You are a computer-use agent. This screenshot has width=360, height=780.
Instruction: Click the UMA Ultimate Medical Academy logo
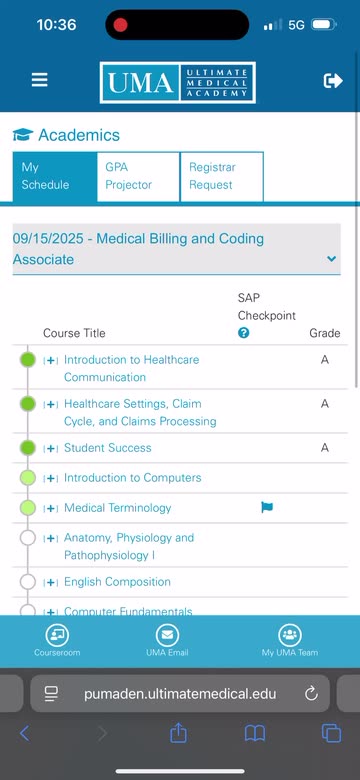click(x=178, y=83)
